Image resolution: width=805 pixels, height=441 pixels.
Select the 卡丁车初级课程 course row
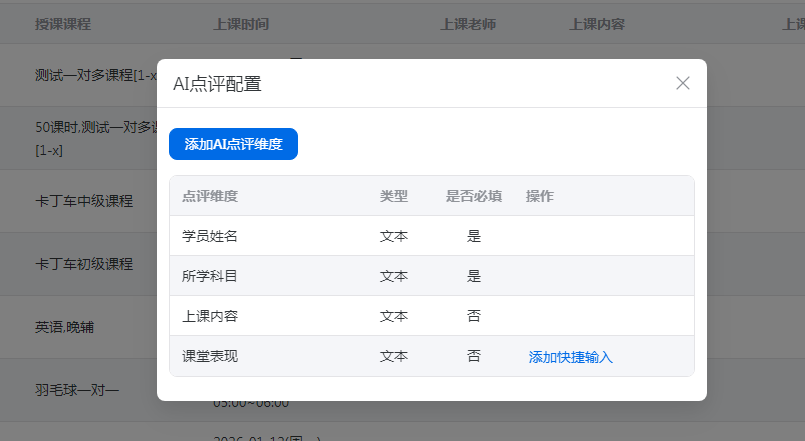click(84, 264)
